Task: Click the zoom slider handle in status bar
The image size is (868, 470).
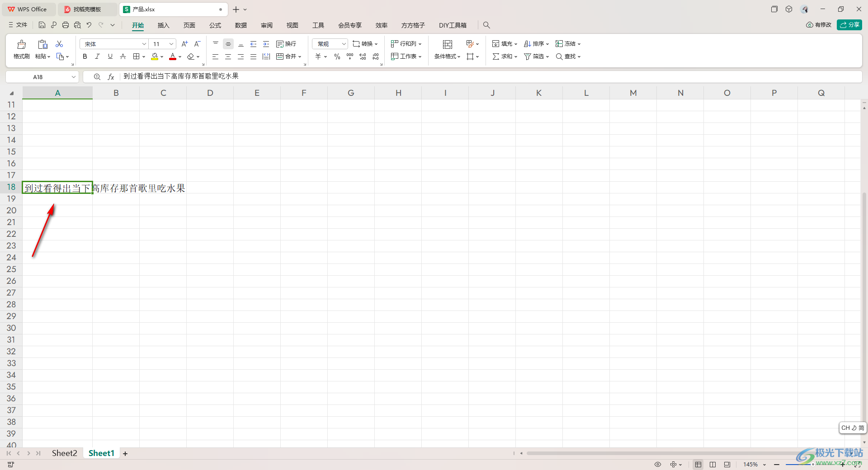Action: coord(813,465)
